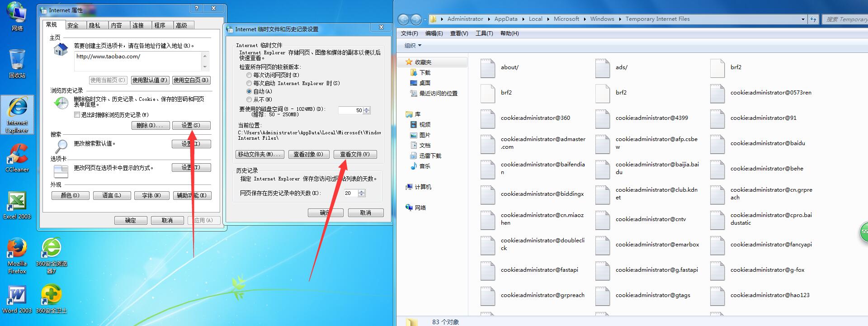
Task: Expand the Windows breadcrumb arrow
Action: pos(620,19)
